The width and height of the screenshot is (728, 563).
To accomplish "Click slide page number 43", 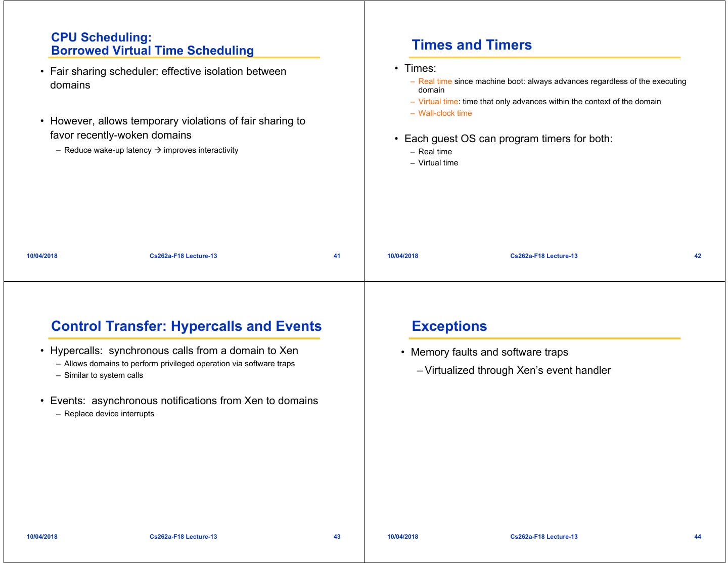I will [337, 537].
